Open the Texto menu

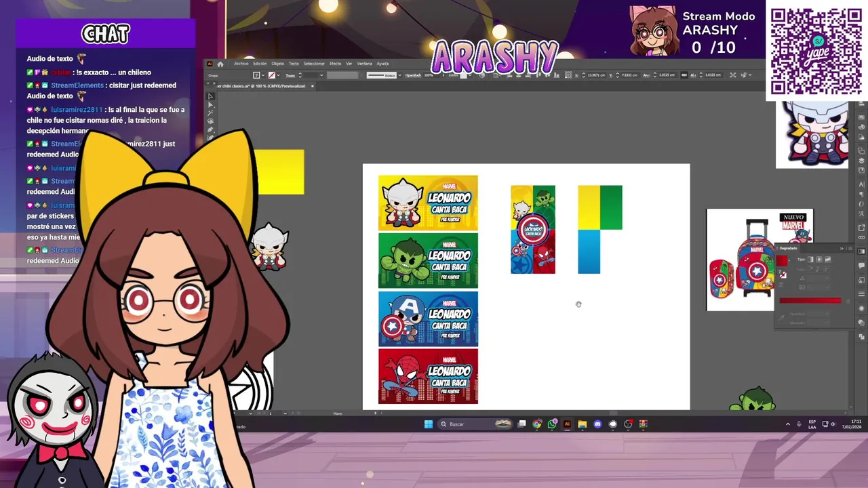coord(294,64)
